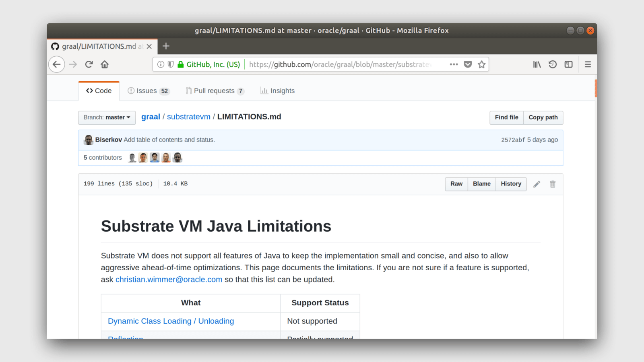Open Biserkov's profile link
The height and width of the screenshot is (362, 644).
click(109, 140)
